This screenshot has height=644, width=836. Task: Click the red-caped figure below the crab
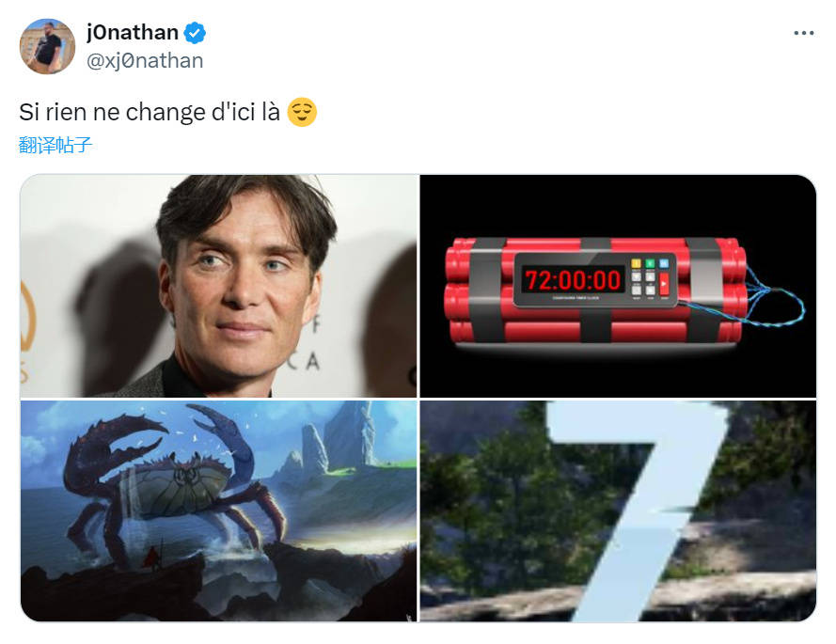(153, 558)
